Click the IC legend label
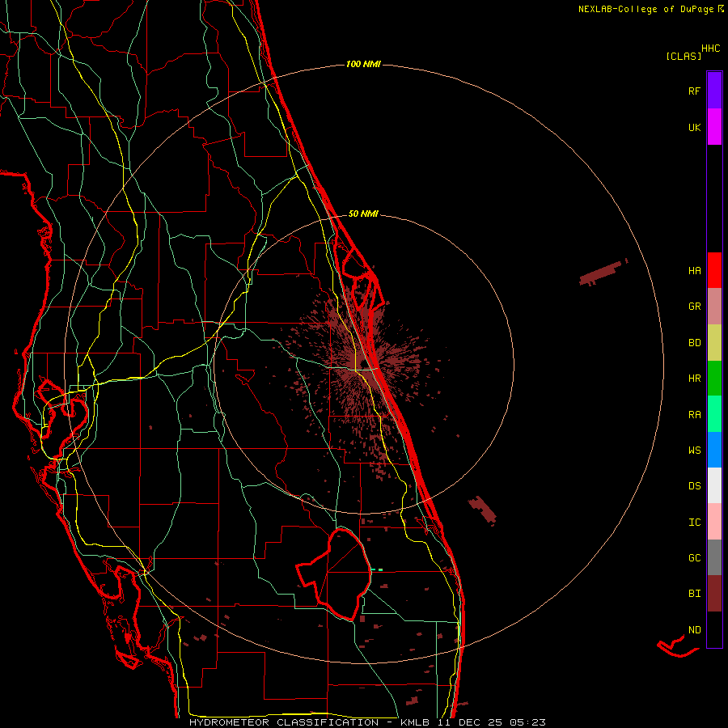 [x=694, y=523]
